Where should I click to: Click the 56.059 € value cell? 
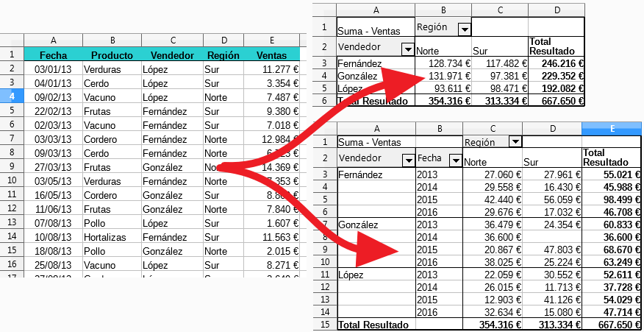[551, 199]
